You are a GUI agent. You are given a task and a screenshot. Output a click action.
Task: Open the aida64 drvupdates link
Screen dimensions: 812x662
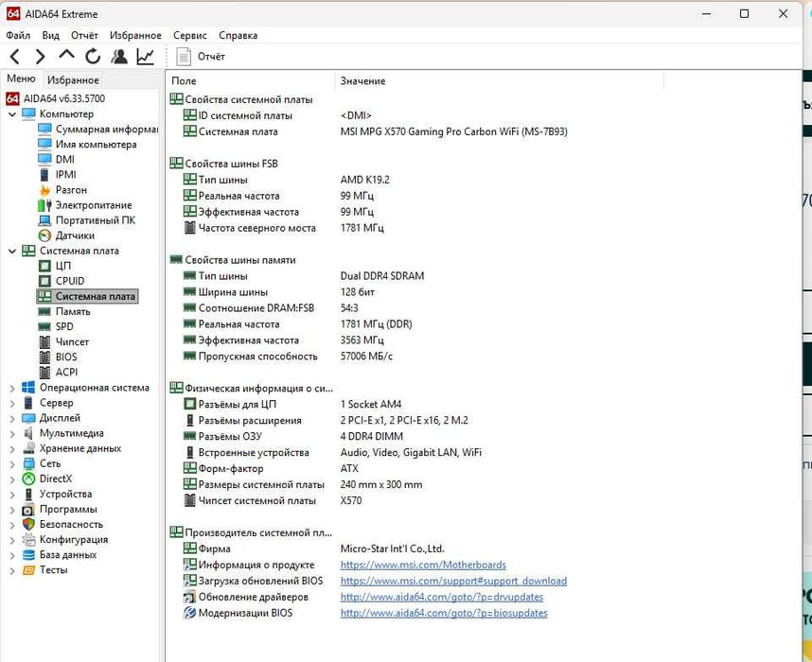442,597
